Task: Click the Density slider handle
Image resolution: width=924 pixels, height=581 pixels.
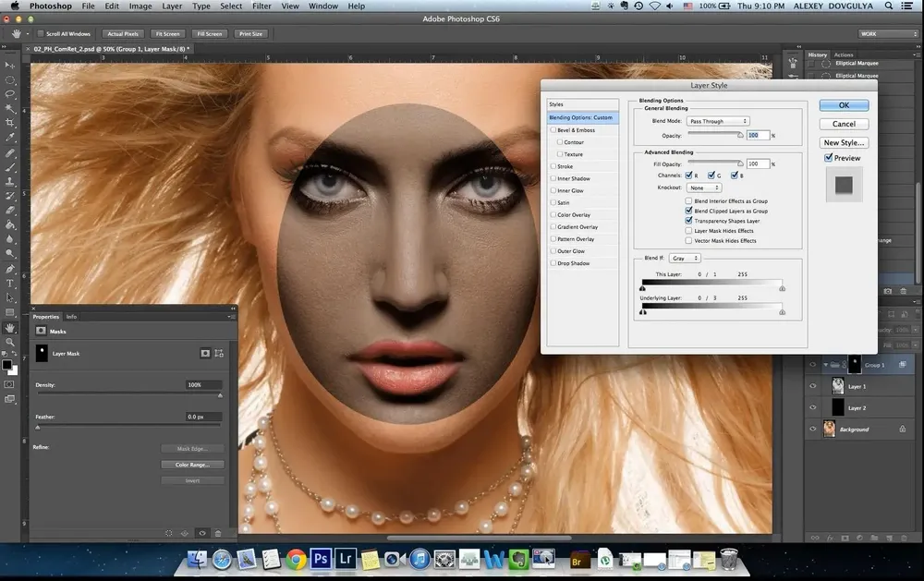Action: click(220, 395)
